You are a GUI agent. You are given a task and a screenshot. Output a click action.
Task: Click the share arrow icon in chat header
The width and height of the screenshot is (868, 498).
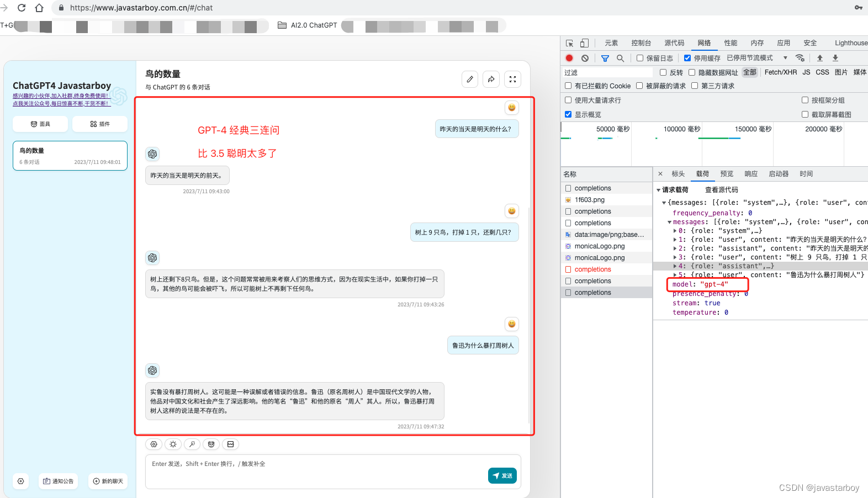(x=491, y=79)
